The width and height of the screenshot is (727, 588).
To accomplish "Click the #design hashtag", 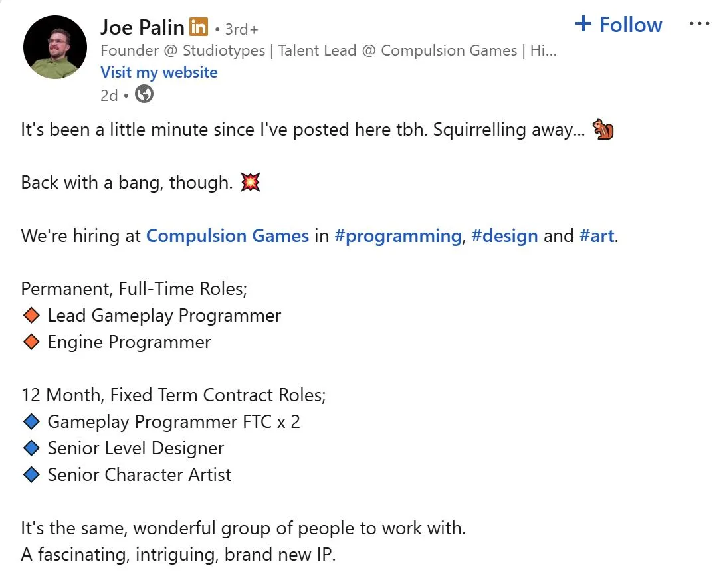I will [505, 235].
